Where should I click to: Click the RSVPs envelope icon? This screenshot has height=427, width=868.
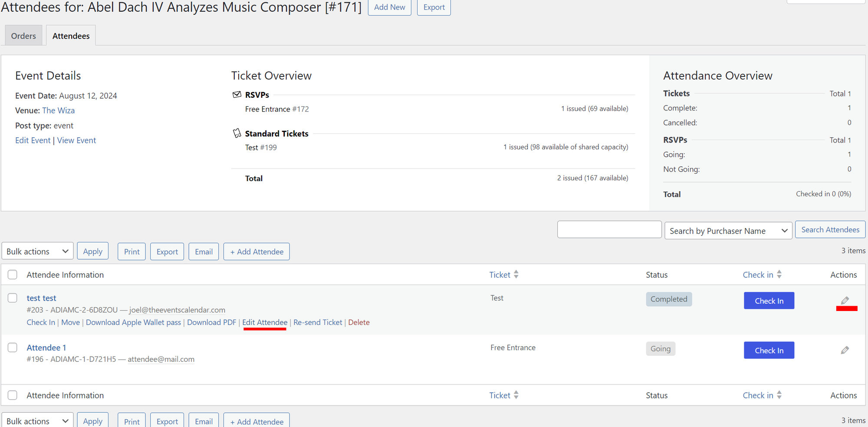(237, 94)
